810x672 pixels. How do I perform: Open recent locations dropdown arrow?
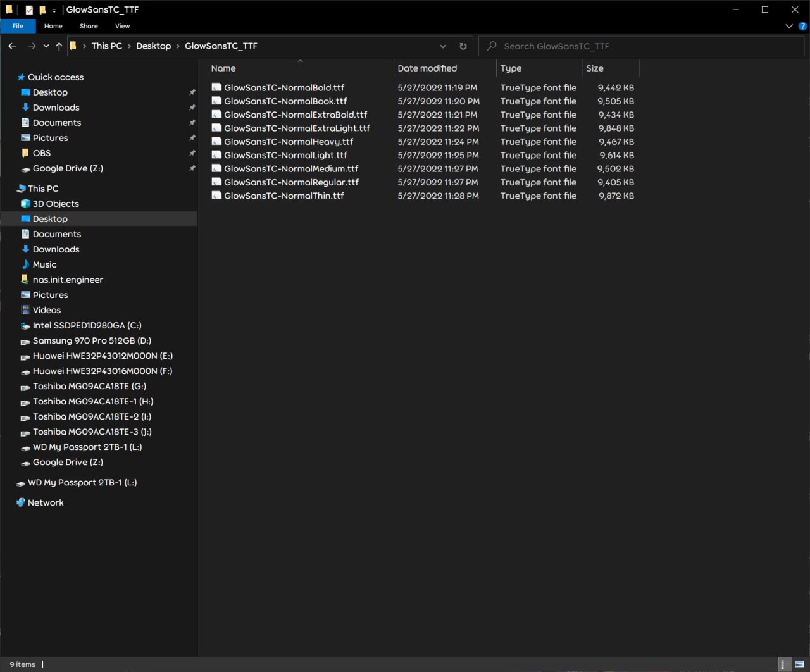(46, 46)
